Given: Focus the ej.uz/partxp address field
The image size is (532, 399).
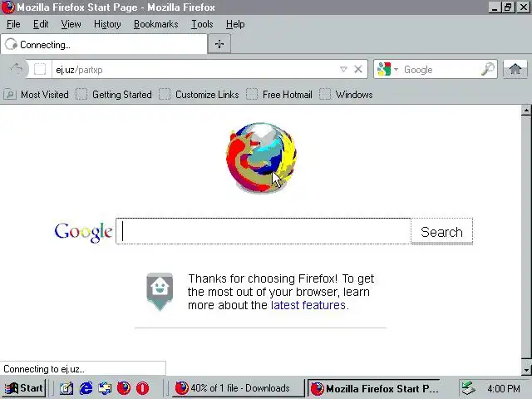Looking at the screenshot, I should 195,70.
